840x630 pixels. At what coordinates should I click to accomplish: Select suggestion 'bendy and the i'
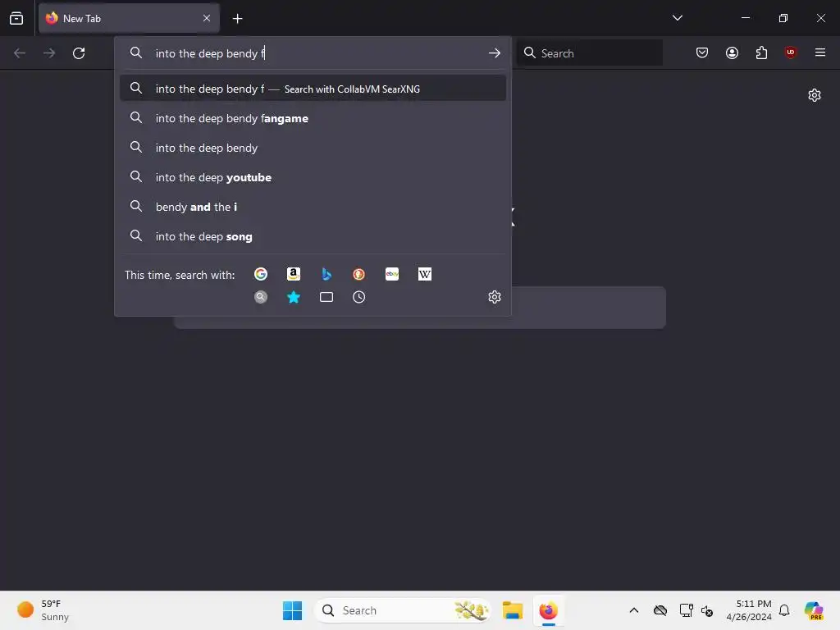(313, 207)
